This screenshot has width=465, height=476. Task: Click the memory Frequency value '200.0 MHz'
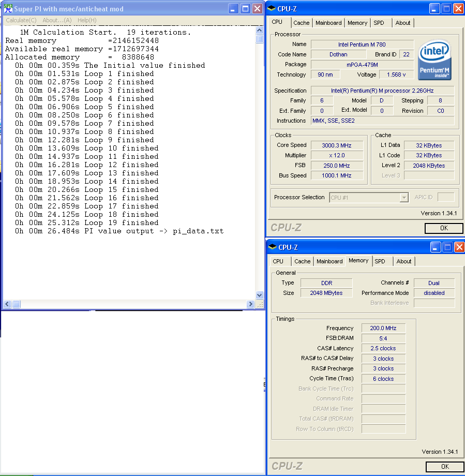(x=383, y=328)
